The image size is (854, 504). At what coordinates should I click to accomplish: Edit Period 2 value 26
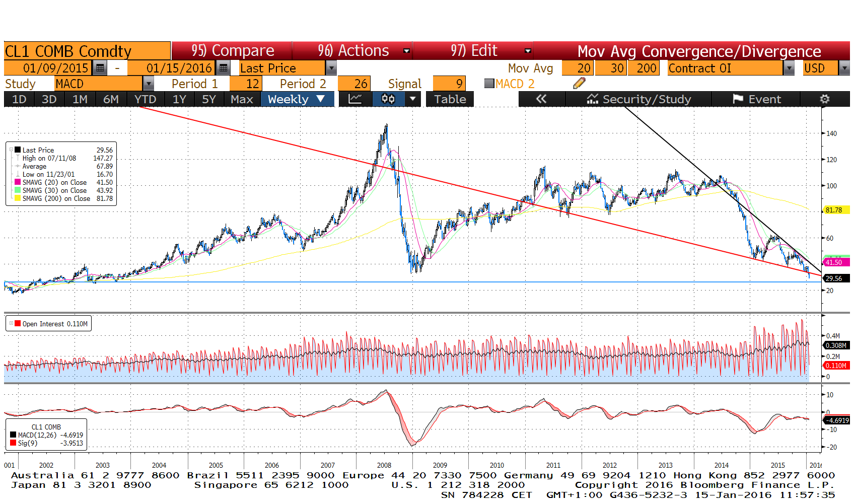point(354,83)
